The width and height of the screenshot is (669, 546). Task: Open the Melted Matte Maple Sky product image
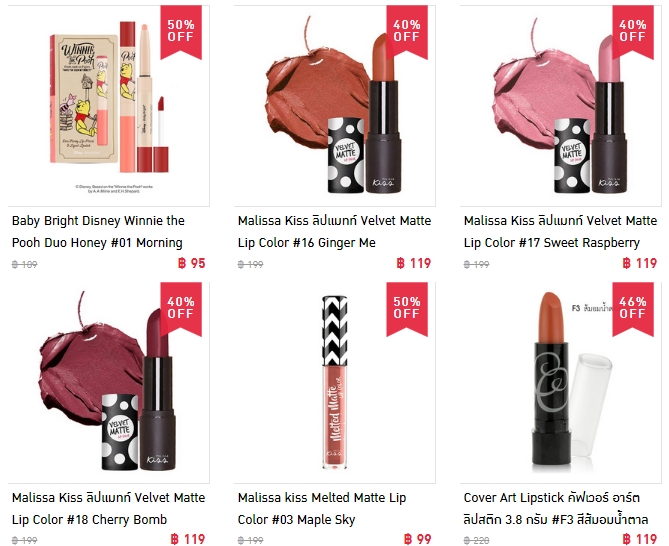point(334,383)
